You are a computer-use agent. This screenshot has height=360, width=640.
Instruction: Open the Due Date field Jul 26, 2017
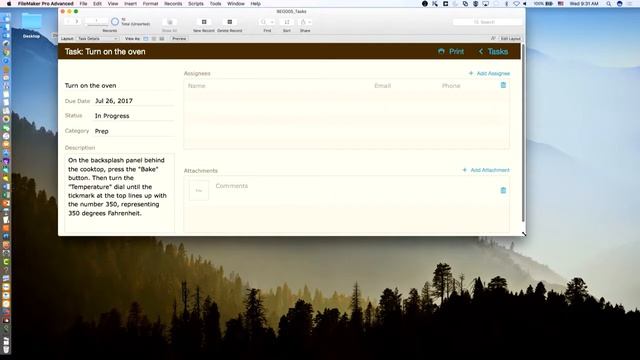tap(134, 101)
